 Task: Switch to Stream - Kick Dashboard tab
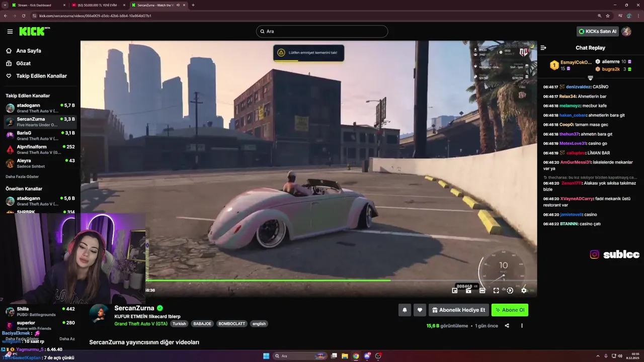tap(38, 5)
